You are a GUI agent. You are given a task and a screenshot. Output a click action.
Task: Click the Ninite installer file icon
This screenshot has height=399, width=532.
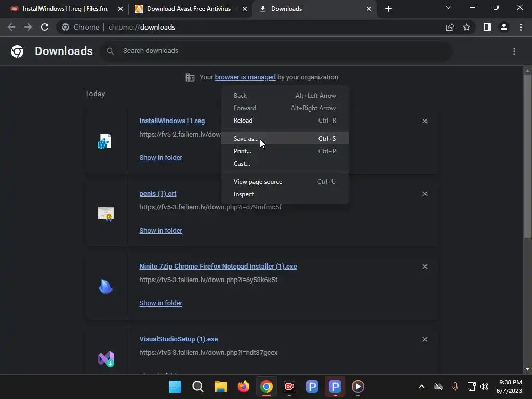[x=106, y=286]
